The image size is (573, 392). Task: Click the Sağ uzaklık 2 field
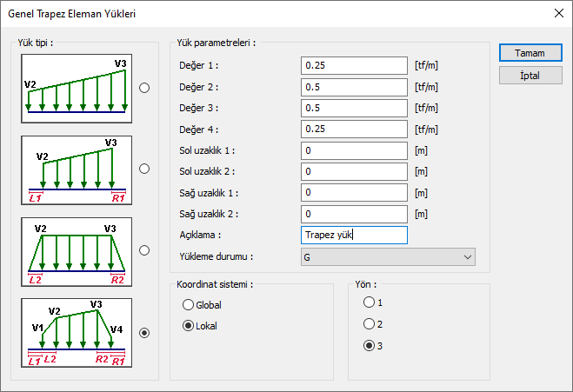pyautogui.click(x=352, y=214)
